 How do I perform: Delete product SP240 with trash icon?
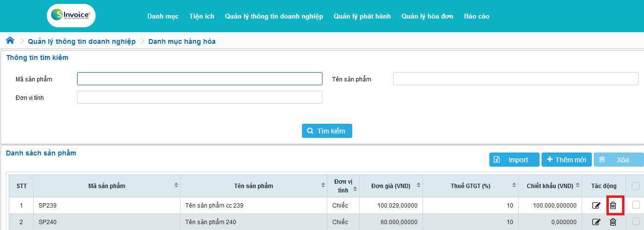(x=613, y=222)
